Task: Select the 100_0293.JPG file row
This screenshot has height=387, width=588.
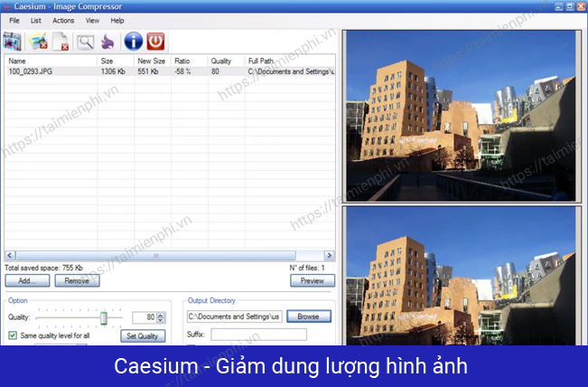Action: pyautogui.click(x=170, y=71)
